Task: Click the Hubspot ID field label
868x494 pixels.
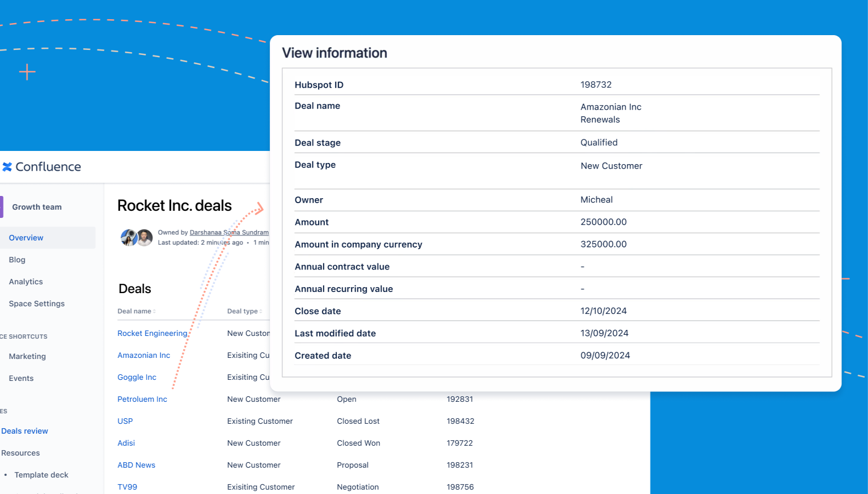Action: click(319, 85)
